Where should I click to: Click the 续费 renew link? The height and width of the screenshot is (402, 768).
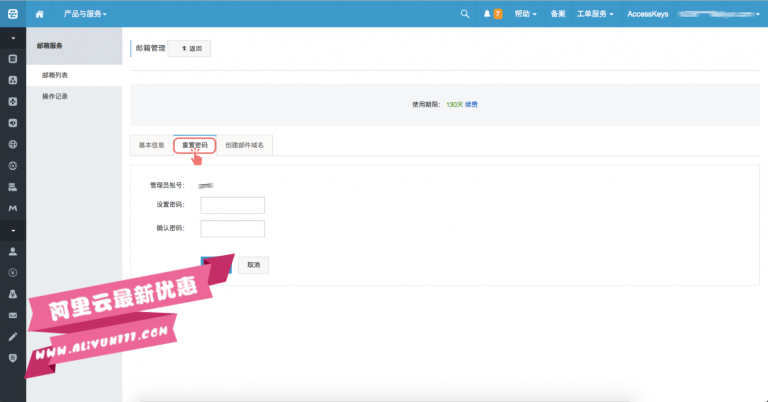tap(471, 104)
